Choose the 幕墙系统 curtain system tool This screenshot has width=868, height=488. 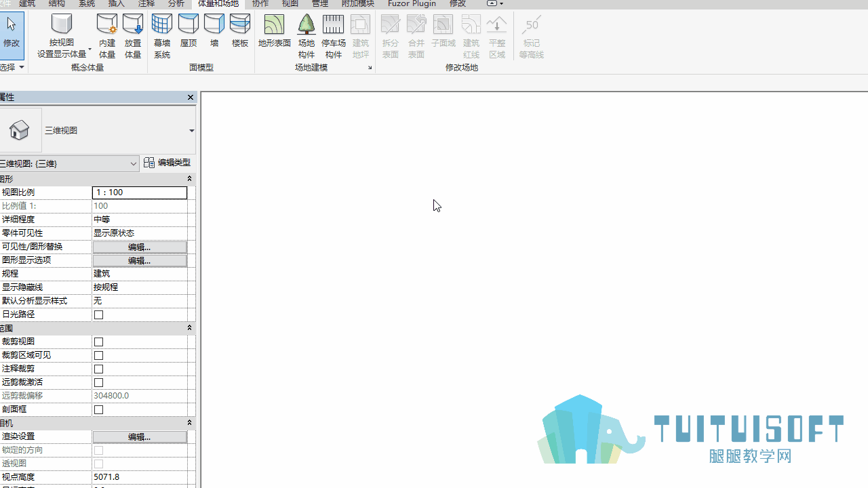162,36
